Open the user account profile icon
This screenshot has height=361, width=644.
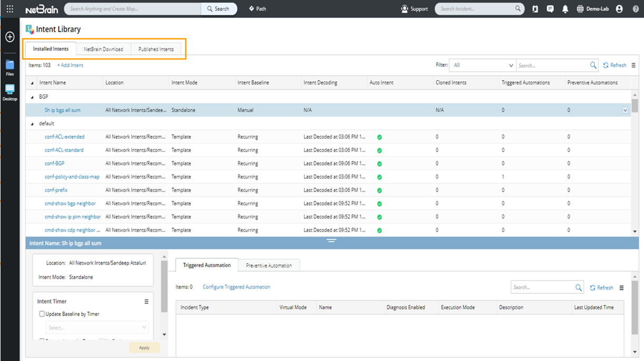click(619, 9)
